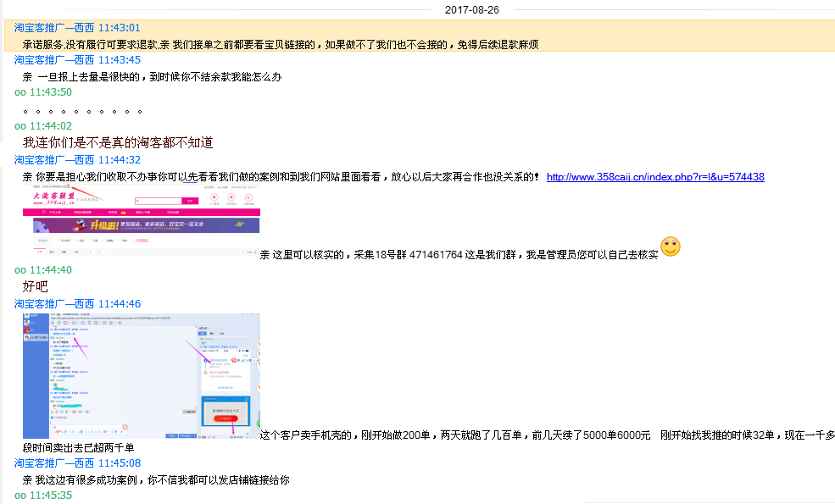Open the pink website screenshot thumbnail

pos(141,221)
